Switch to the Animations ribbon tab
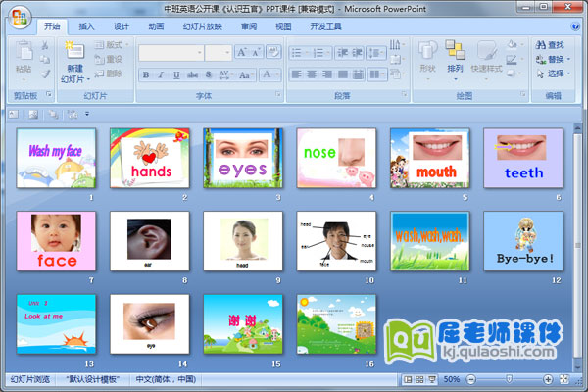 coord(155,26)
